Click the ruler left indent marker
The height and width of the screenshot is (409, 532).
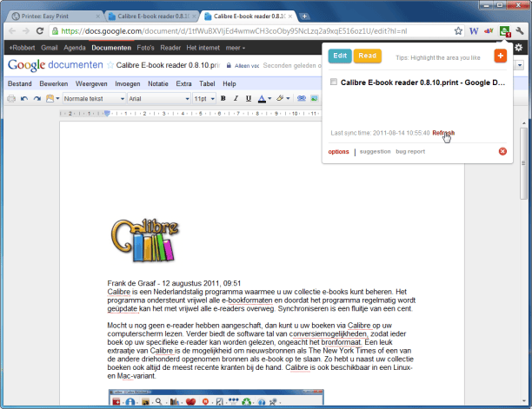click(107, 113)
